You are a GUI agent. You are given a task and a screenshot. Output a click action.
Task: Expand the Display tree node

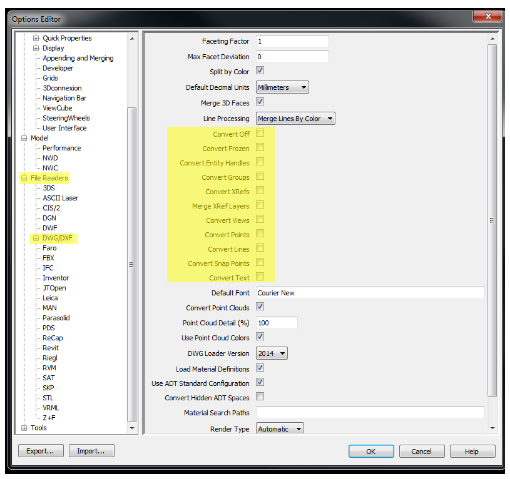coord(35,48)
